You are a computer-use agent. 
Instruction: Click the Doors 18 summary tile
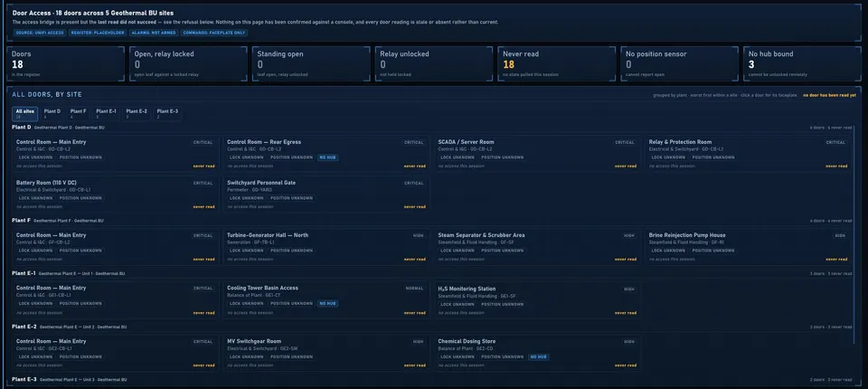pos(65,63)
